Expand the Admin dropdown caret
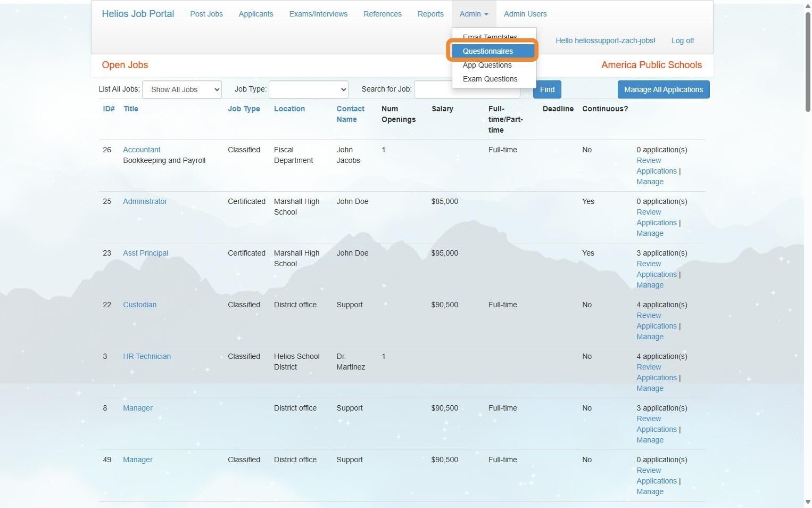 click(x=486, y=14)
